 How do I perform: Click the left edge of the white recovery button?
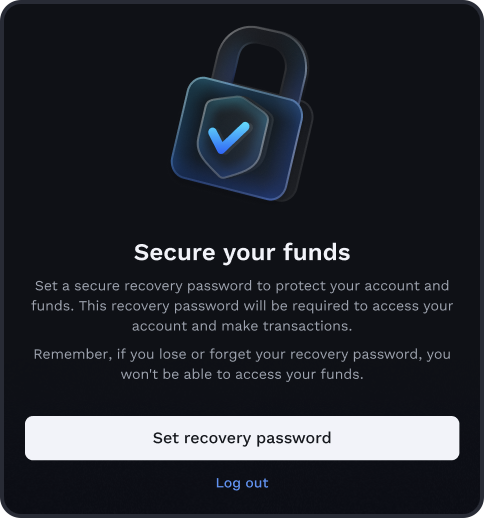[32, 438]
